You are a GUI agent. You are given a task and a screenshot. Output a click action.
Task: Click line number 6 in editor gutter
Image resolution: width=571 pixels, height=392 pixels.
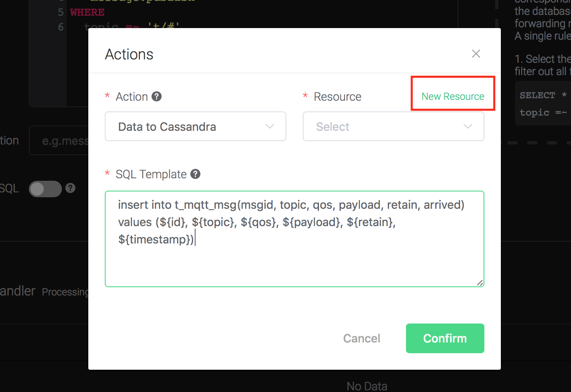point(61,27)
